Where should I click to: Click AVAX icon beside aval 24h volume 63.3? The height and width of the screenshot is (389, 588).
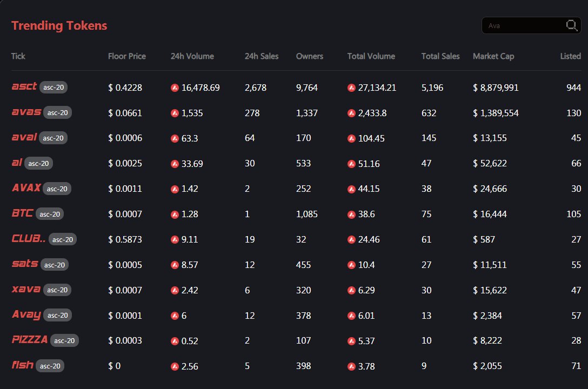[x=175, y=139]
